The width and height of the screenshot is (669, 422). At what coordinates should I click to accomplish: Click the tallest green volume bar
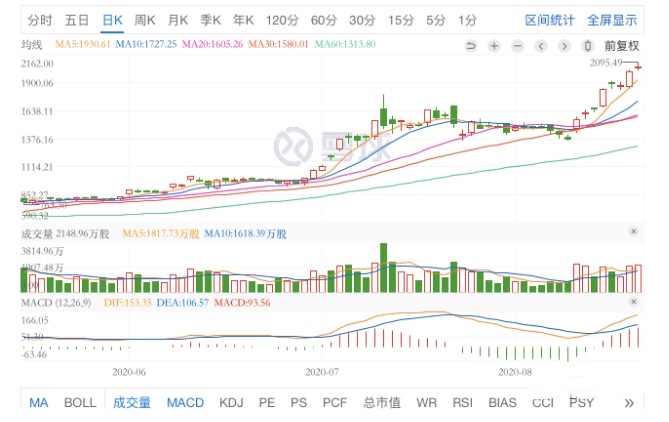(384, 268)
